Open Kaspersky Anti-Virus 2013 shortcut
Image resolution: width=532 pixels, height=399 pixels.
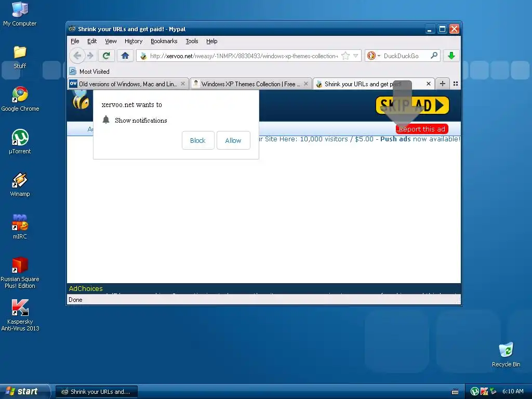coord(20,315)
